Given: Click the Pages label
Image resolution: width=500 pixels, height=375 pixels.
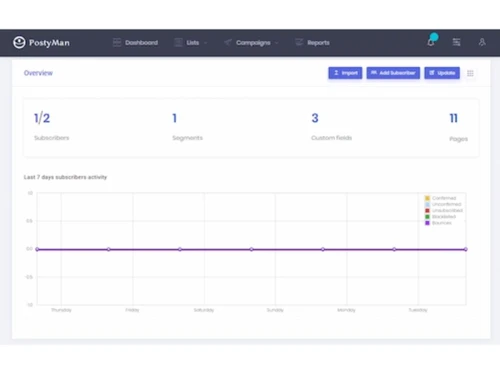Looking at the screenshot, I should (458, 139).
